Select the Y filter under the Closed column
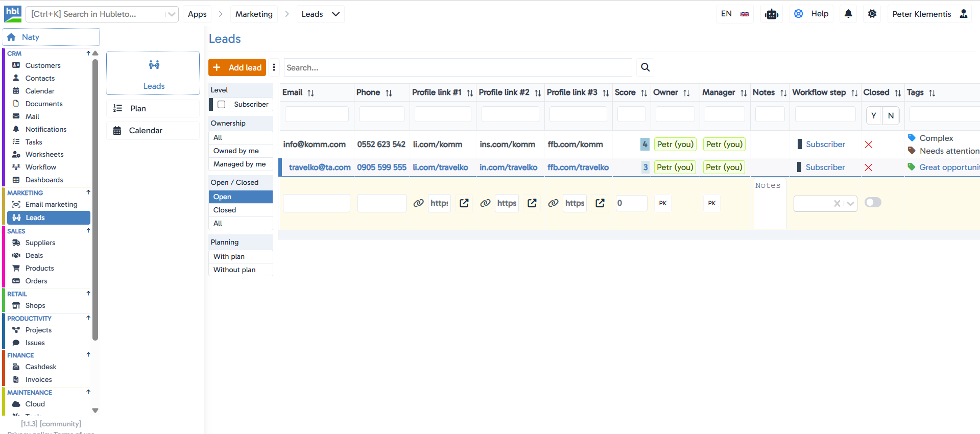Image resolution: width=980 pixels, height=434 pixels. 874,116
